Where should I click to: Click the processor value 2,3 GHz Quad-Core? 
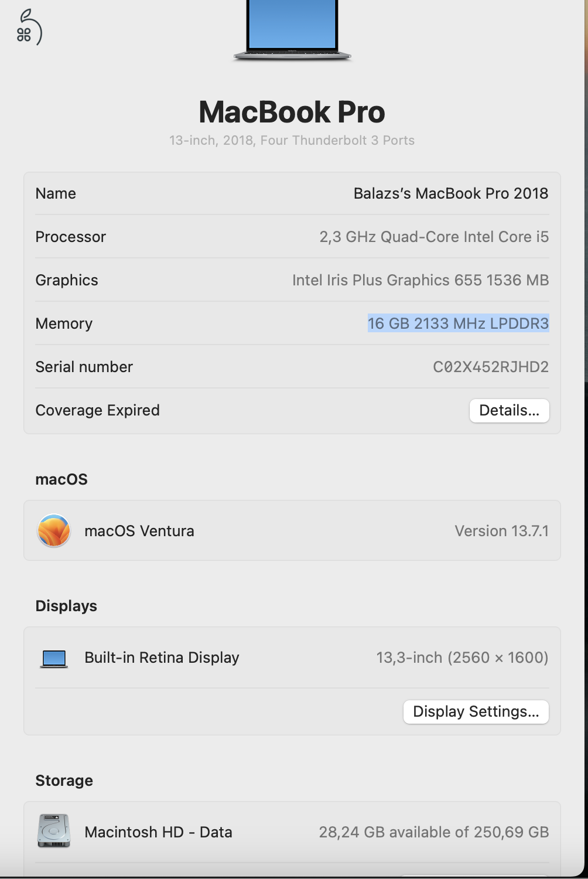point(434,237)
